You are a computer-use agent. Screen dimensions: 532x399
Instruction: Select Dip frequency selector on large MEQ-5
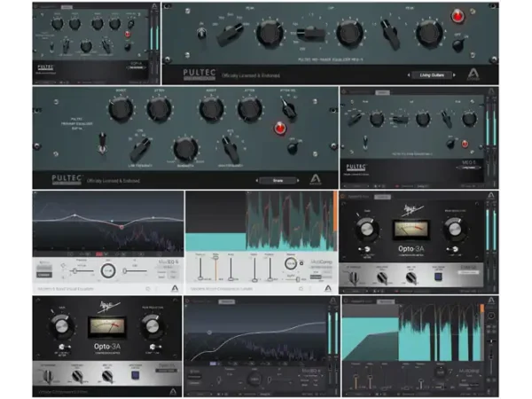(311, 34)
